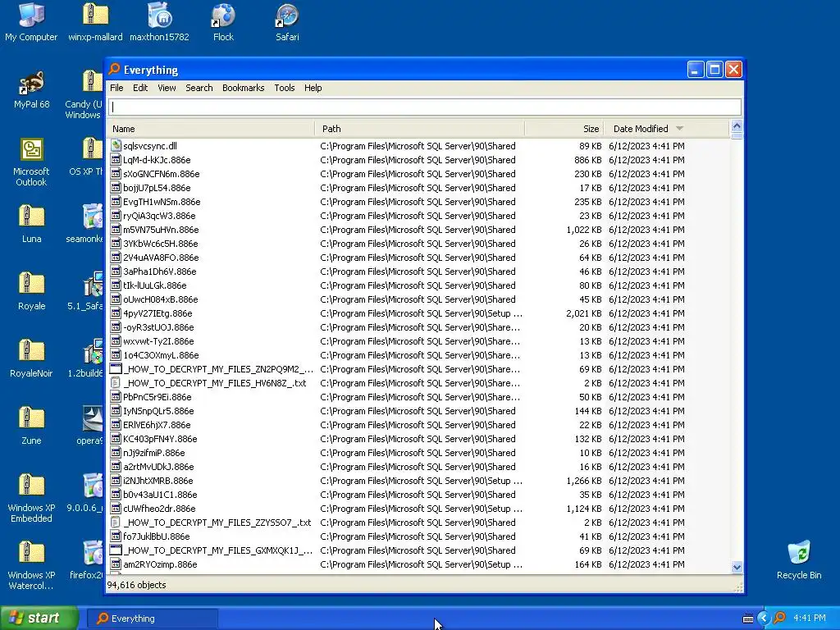Sort results by the Name column header
The width and height of the screenshot is (840, 630).
point(211,129)
